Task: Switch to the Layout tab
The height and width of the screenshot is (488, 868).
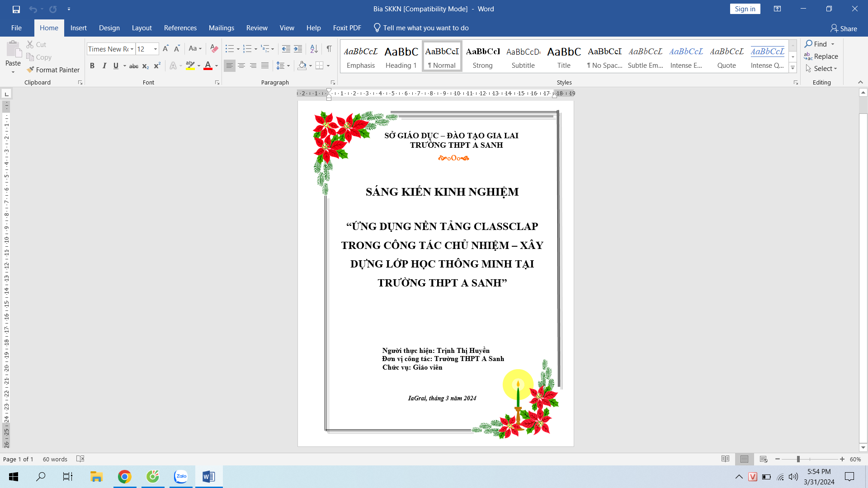Action: tap(142, 28)
